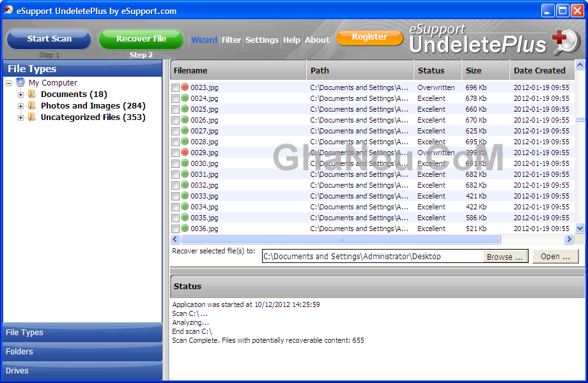The height and width of the screenshot is (383, 588).
Task: Click the vertical scrollbar thumb of file list
Action: 580,120
